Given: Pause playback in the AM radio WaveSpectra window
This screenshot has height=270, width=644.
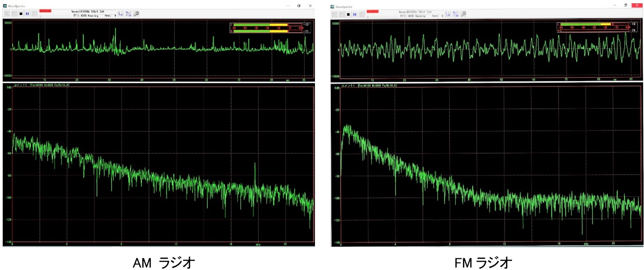Looking at the screenshot, I should [27, 14].
